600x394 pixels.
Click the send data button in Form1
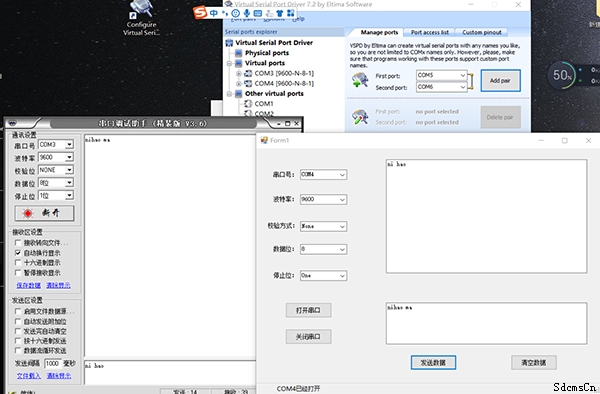pyautogui.click(x=433, y=362)
